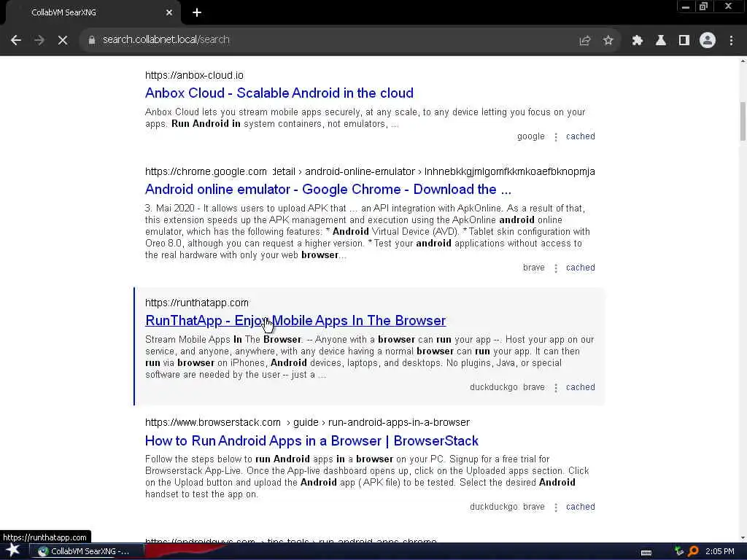
Task: Bookmark this page with the star icon
Action: [608, 41]
